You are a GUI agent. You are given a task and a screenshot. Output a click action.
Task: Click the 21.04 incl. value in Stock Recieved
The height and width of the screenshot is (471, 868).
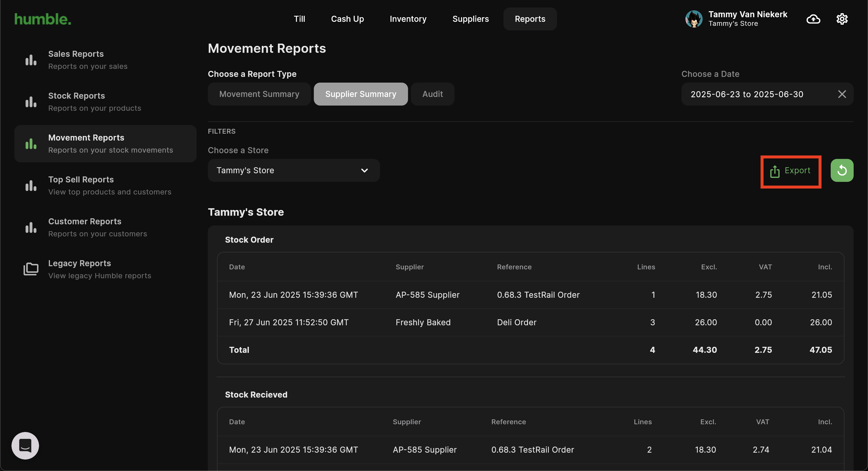(821, 449)
